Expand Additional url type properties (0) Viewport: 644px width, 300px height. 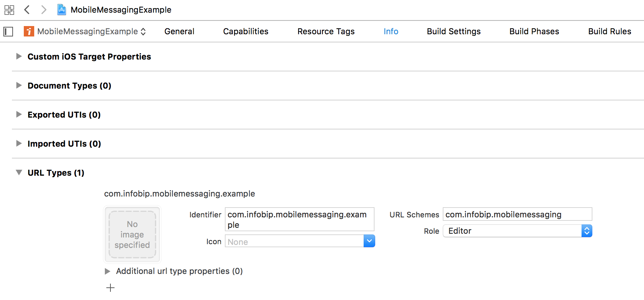(x=107, y=271)
